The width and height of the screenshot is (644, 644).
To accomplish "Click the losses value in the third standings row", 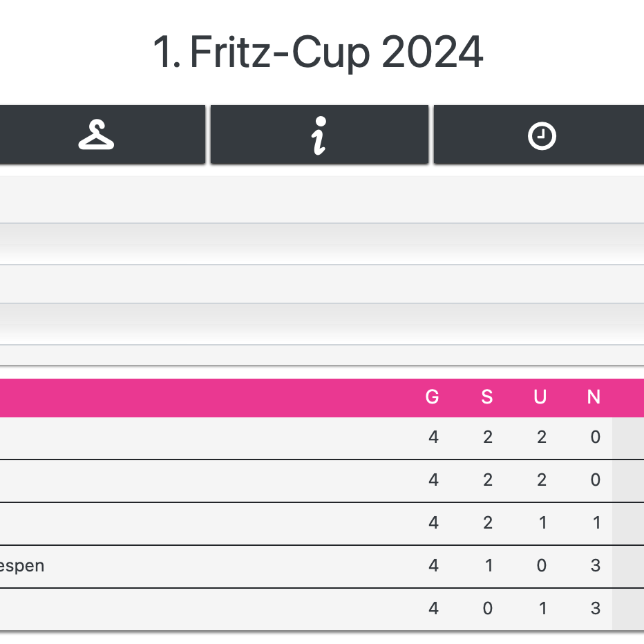I will (x=595, y=523).
